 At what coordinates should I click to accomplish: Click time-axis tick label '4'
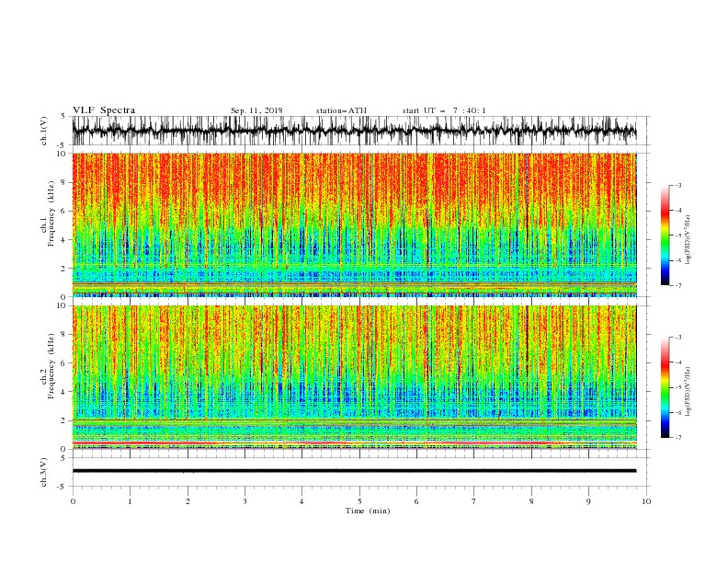pos(302,501)
